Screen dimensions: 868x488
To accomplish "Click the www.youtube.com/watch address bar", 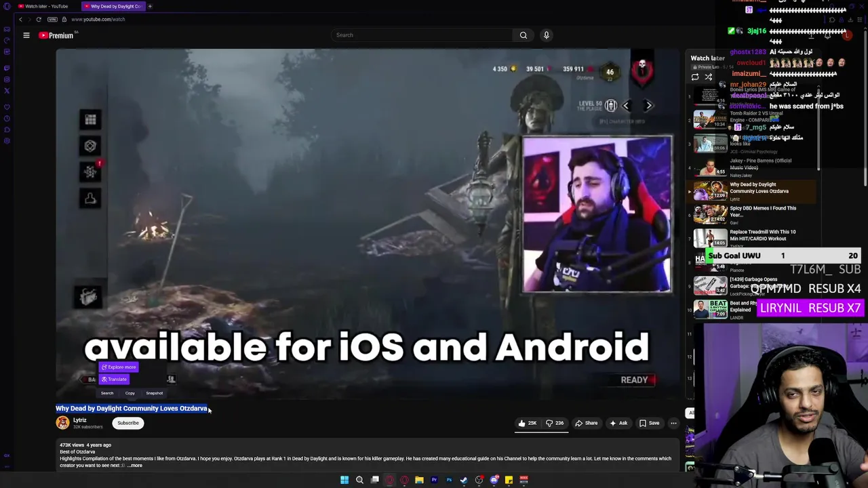I will point(98,19).
